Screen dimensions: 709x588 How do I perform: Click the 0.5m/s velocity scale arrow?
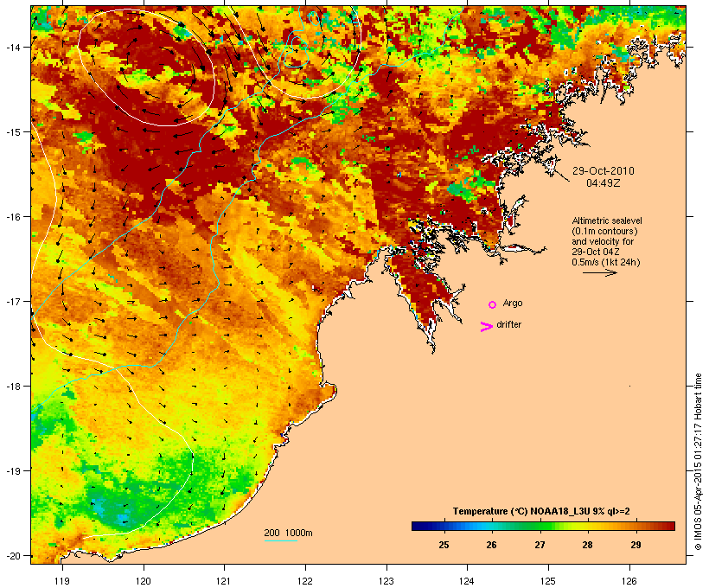click(x=599, y=272)
